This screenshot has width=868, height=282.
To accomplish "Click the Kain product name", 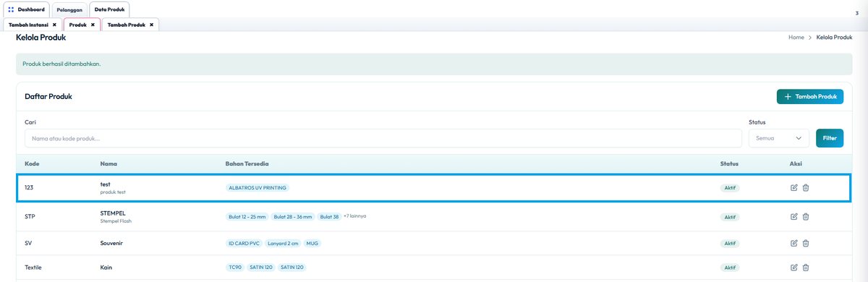I will point(106,268).
